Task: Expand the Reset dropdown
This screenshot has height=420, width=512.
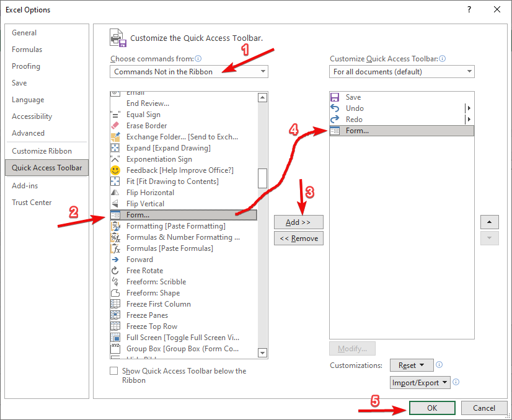Action: pos(411,365)
